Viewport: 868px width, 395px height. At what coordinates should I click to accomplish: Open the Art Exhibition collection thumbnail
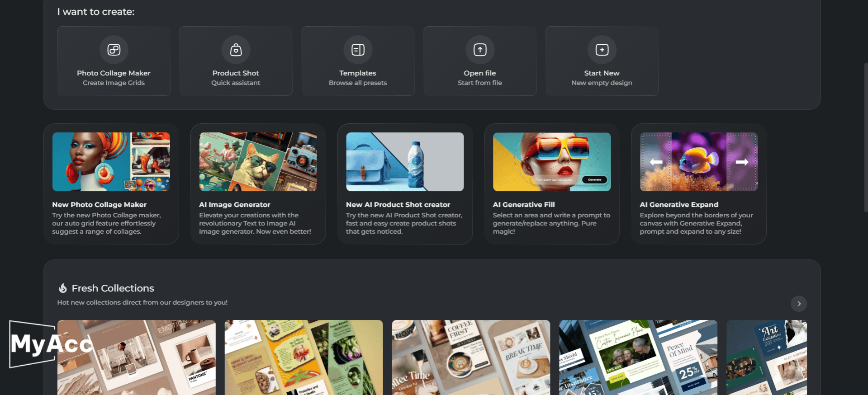click(x=767, y=357)
